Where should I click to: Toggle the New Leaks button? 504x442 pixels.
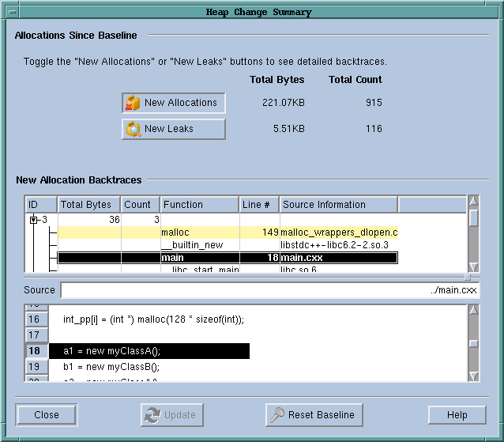(174, 129)
